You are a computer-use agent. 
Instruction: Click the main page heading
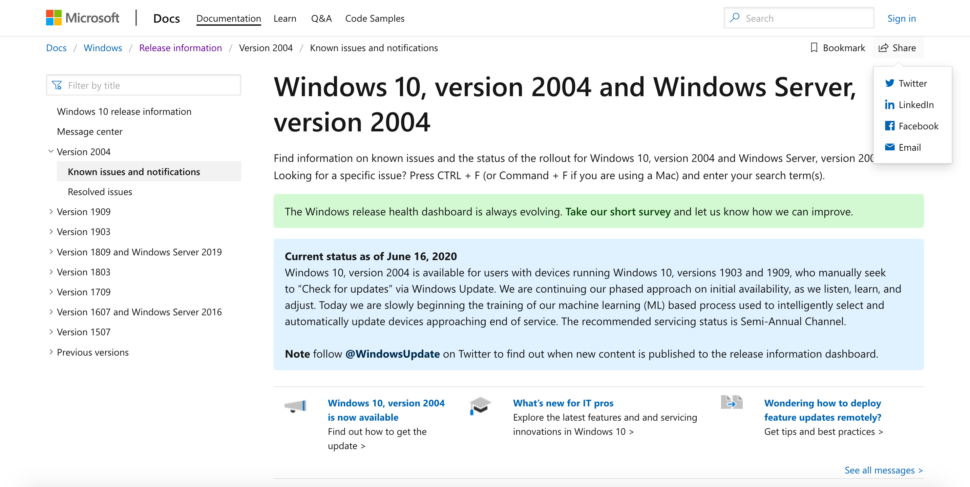[x=565, y=105]
